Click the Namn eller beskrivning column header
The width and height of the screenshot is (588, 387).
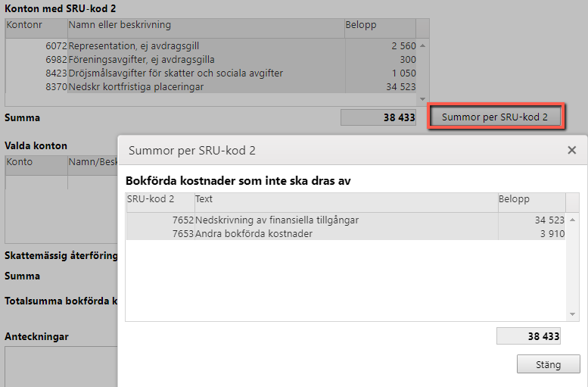coord(206,28)
